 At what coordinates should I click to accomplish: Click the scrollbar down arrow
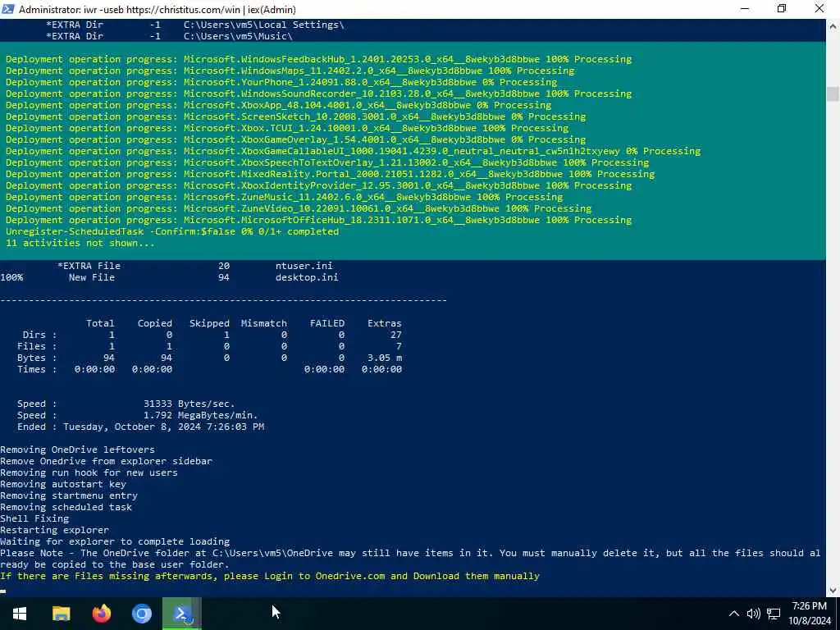tap(833, 591)
